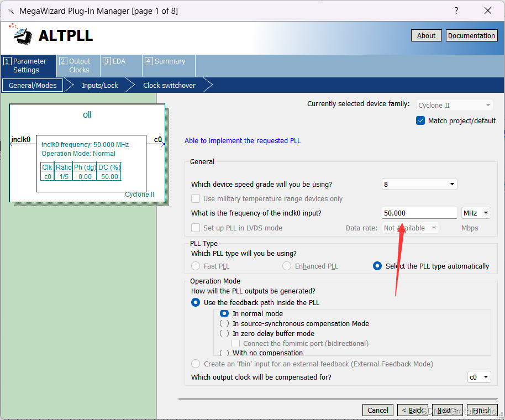Viewport: 505px width, 420px height.
Task: Close the MegaWizard window
Action: (x=488, y=11)
